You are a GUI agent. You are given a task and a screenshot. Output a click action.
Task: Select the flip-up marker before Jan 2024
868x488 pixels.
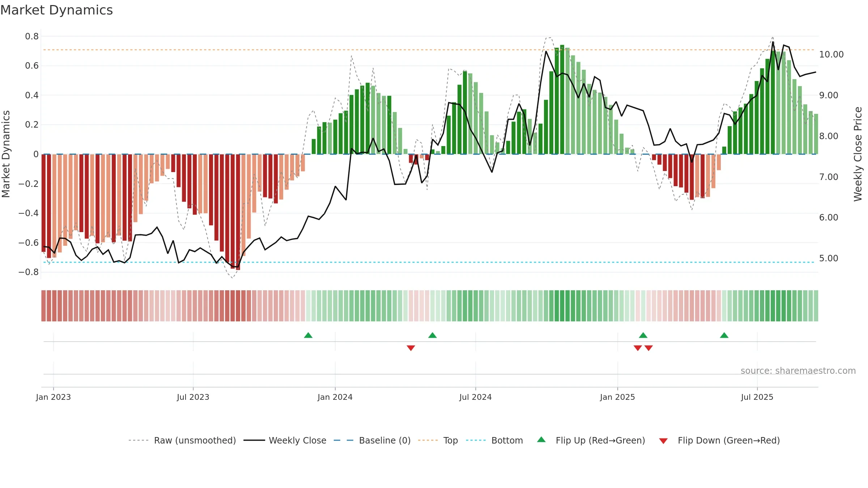(x=308, y=335)
